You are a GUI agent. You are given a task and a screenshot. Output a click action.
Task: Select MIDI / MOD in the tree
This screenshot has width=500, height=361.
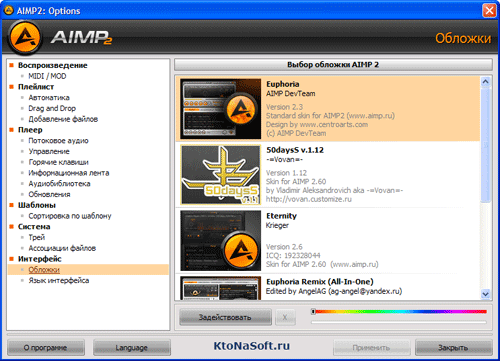(47, 76)
